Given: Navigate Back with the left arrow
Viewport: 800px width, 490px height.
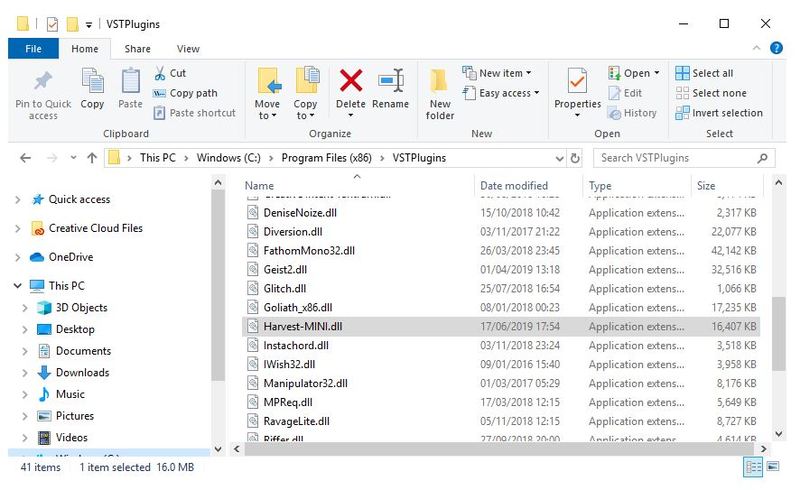Looking at the screenshot, I should (x=25, y=158).
